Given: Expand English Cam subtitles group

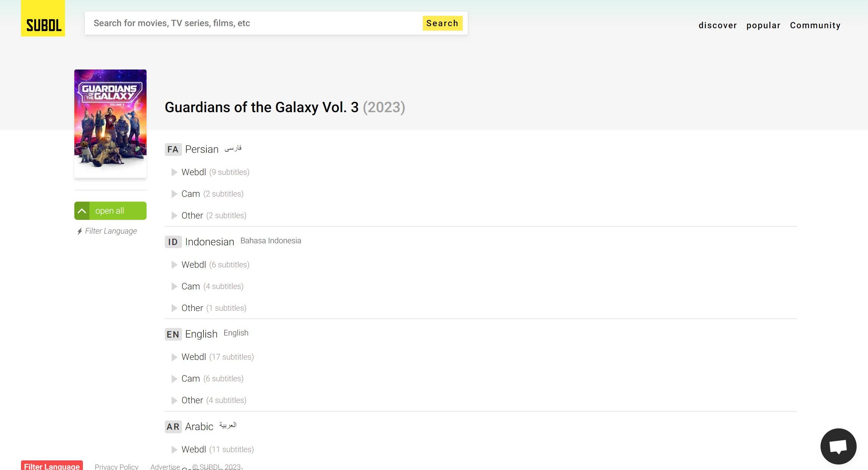Looking at the screenshot, I should pyautogui.click(x=174, y=378).
